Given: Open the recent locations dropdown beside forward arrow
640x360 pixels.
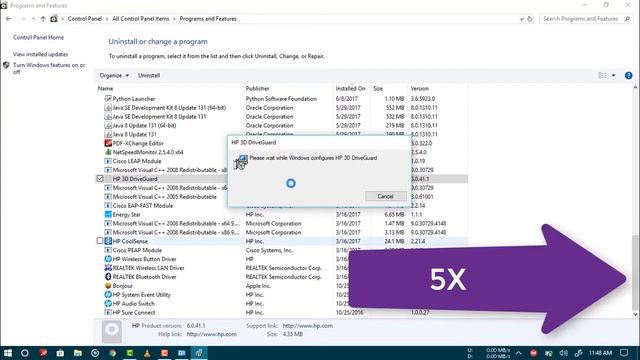Looking at the screenshot, I should [x=33, y=19].
